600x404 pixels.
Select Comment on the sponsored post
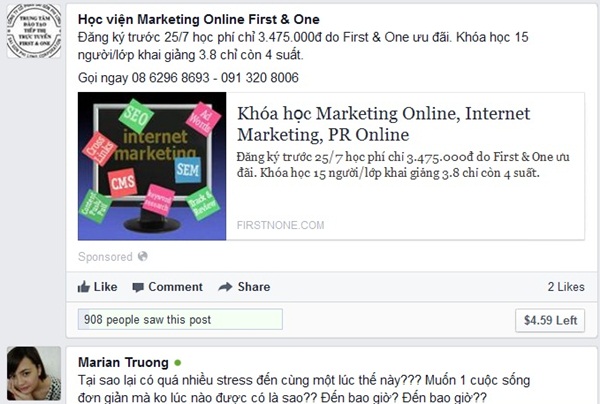click(x=167, y=287)
